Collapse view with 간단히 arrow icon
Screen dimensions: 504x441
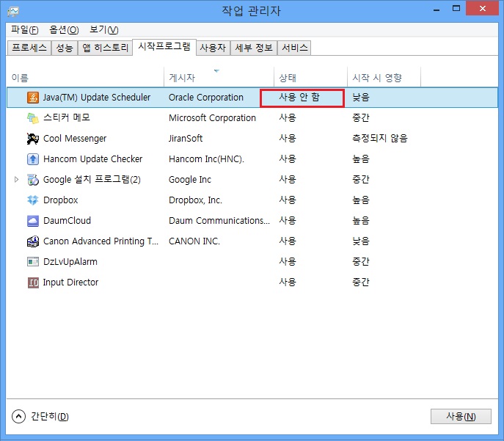click(x=18, y=417)
